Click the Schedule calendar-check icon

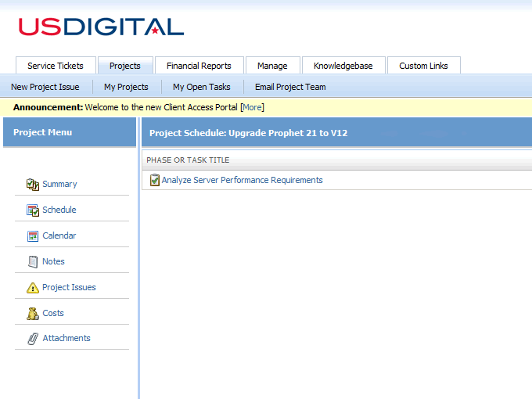(33, 210)
